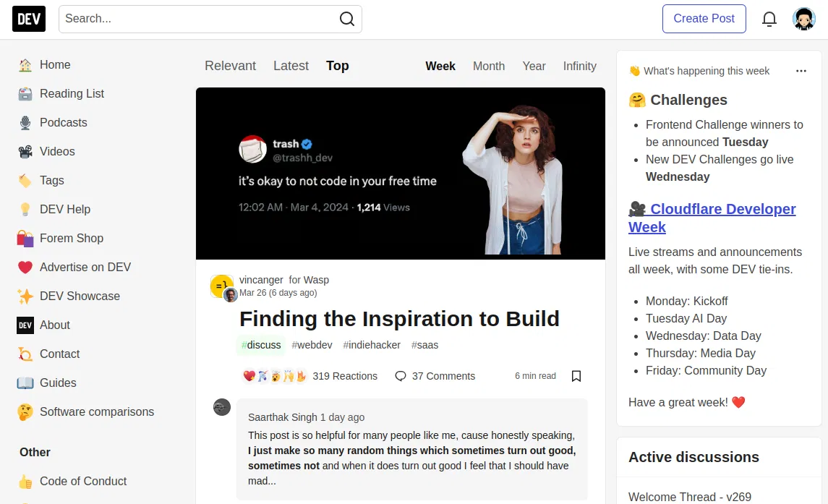Open user avatar menu
828x504 pixels.
click(x=804, y=19)
